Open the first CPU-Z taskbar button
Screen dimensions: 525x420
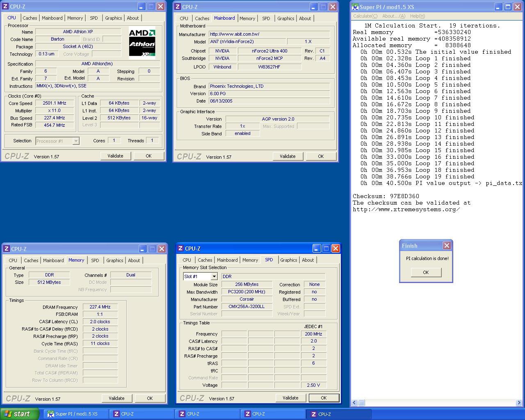142,414
